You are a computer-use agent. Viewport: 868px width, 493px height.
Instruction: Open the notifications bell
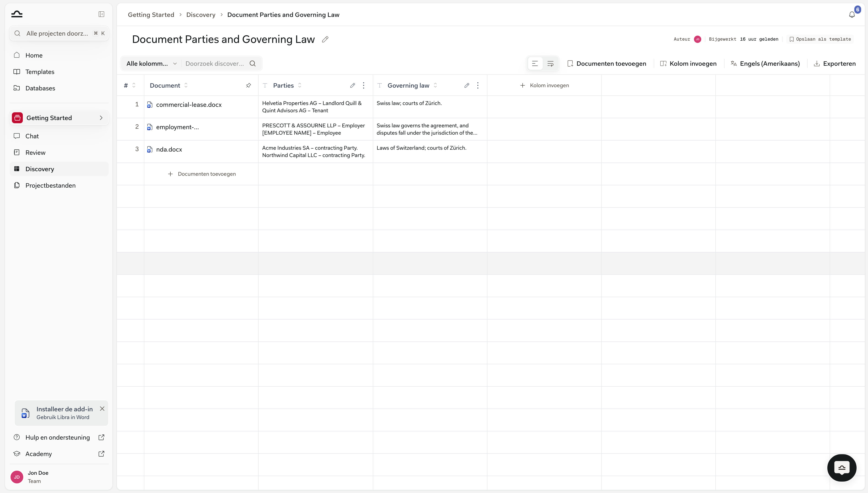(x=852, y=15)
